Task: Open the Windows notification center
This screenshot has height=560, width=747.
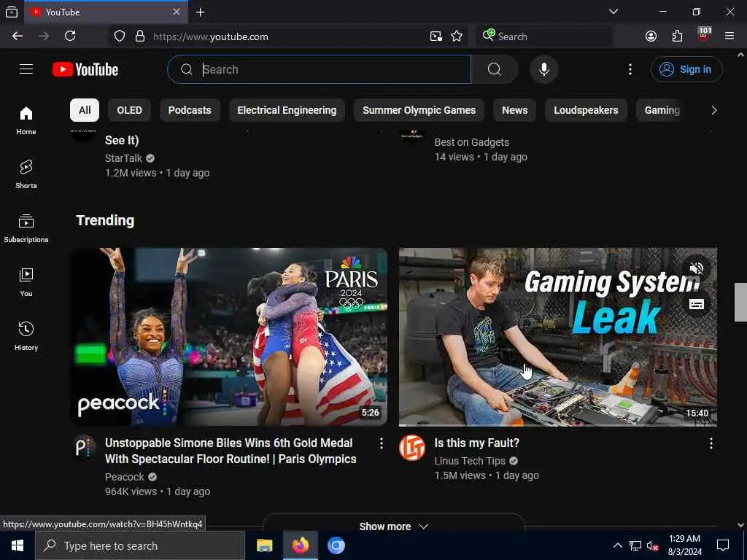Action: pyautogui.click(x=723, y=545)
